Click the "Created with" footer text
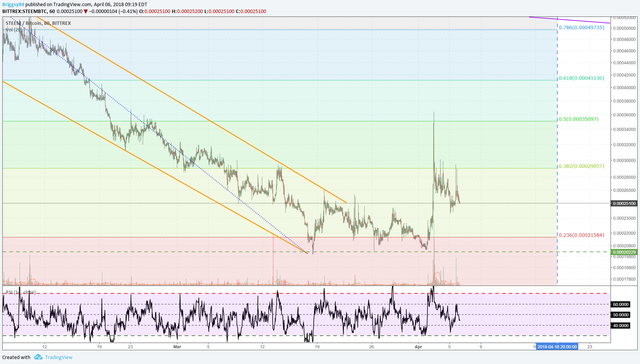This screenshot has height=364, width=640. 16,357
